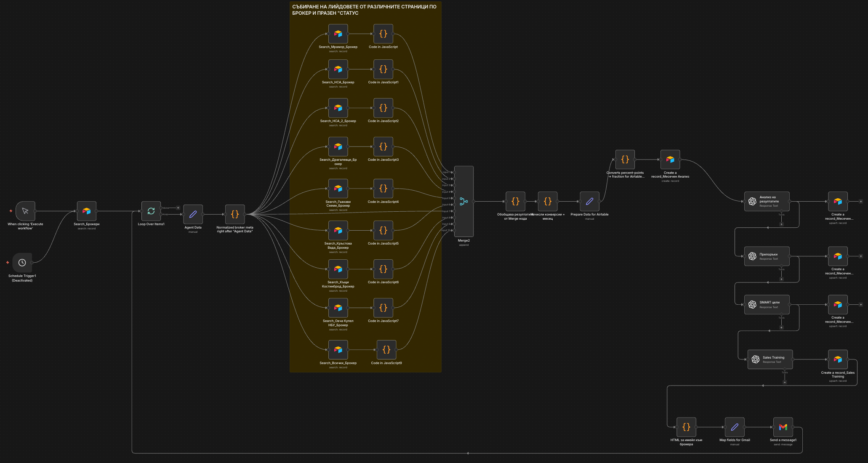This screenshot has height=463, width=868.
Task: Click the Tools plus under Анализ на резултатите
Action: (781, 224)
